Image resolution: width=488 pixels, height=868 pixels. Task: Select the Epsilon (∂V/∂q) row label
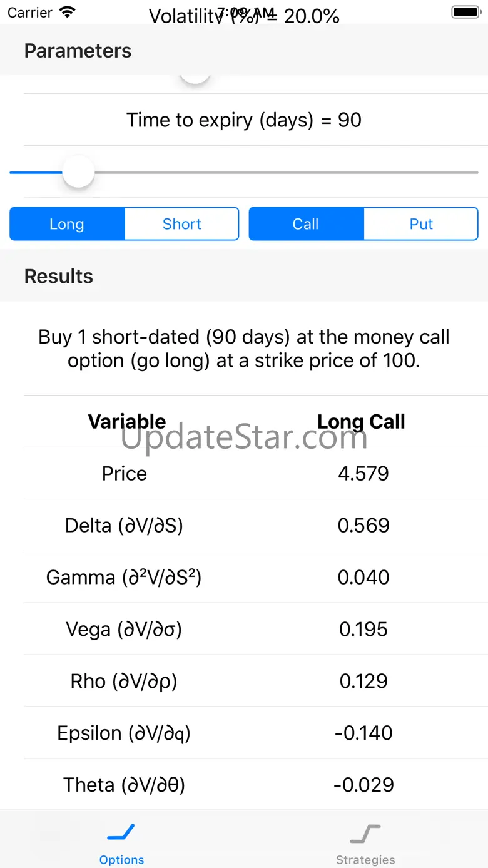tap(124, 733)
